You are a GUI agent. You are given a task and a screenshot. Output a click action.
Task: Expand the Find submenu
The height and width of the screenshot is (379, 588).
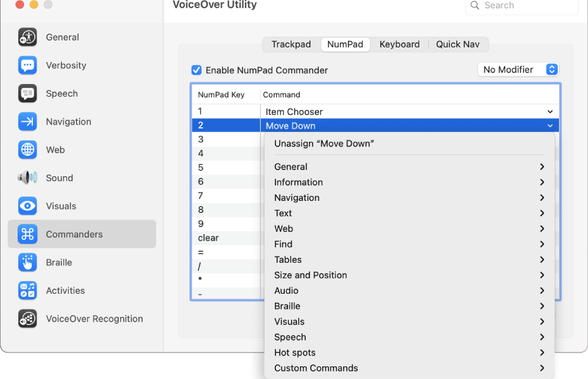click(x=409, y=244)
